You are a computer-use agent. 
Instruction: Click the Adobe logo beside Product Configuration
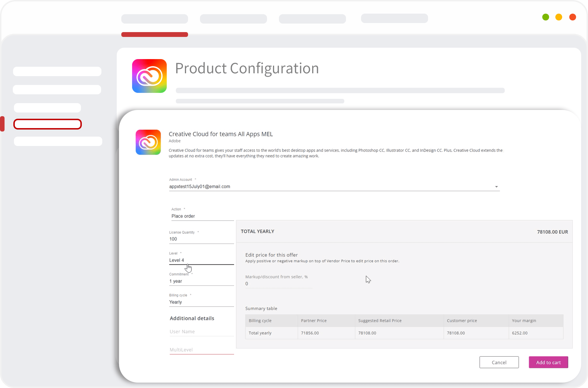149,76
